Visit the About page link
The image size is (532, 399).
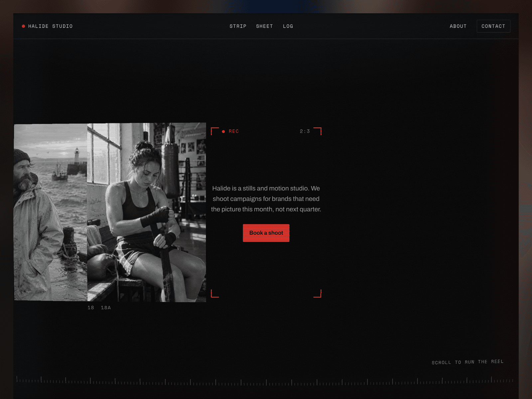coord(458,26)
